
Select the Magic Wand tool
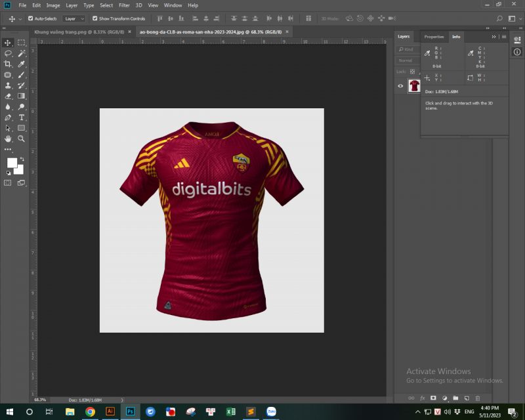(22, 53)
